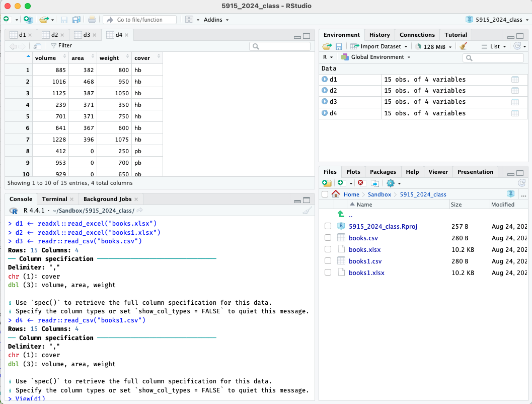The width and height of the screenshot is (532, 404).
Task: Open Import Dataset dropdown
Action: point(379,46)
